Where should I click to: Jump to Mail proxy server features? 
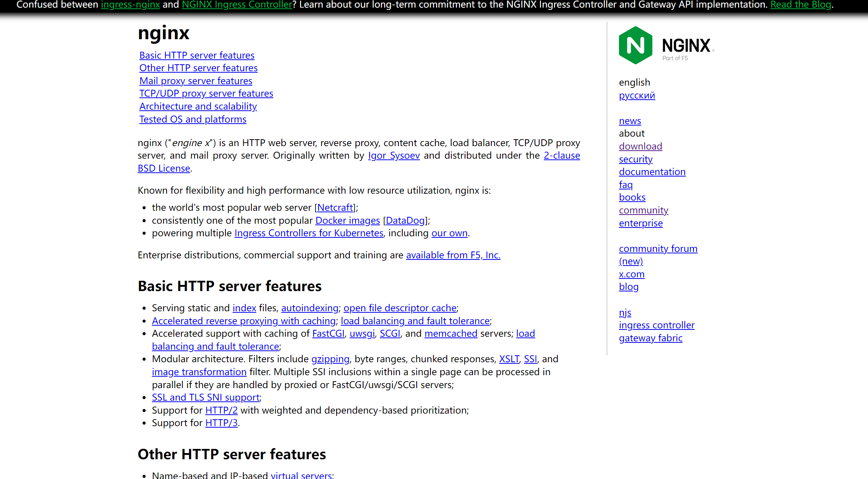[x=195, y=81]
